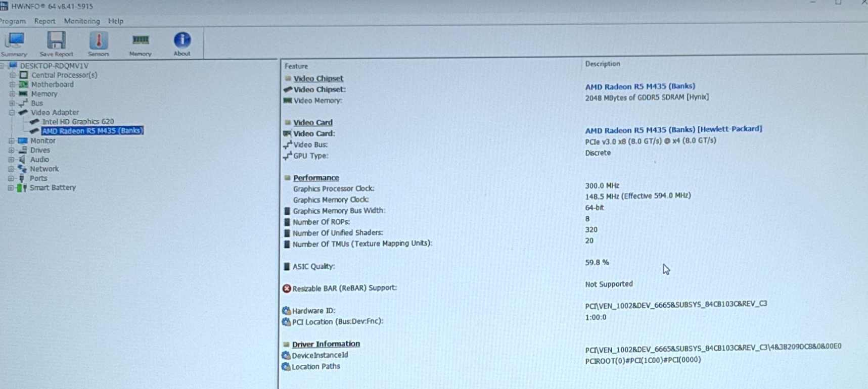Click the '300.0 MHz' processor clock value

tap(602, 185)
